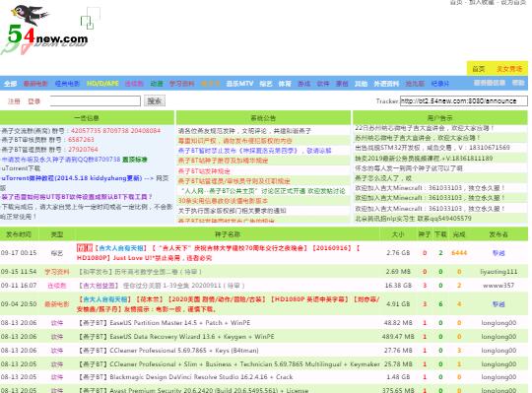Open EaseUS Data Recovery Wizard 13.6 torrent
The image size is (532, 393).
(x=176, y=337)
